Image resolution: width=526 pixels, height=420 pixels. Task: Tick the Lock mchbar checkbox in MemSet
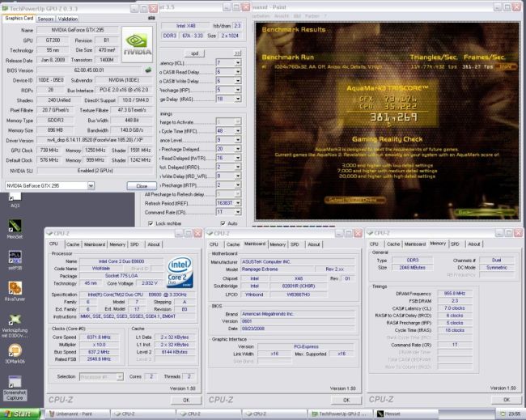151,223
